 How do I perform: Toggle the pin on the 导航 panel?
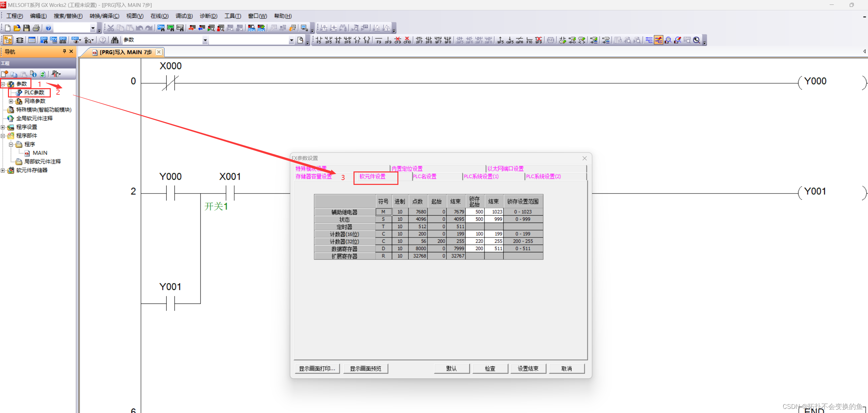64,51
